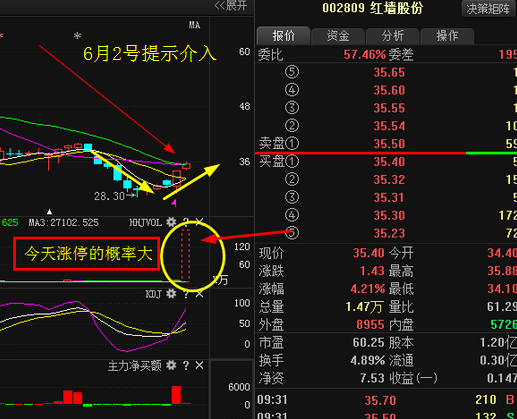Expand panel using <<展开 button
The width and height of the screenshot is (517, 419).
[231, 6]
